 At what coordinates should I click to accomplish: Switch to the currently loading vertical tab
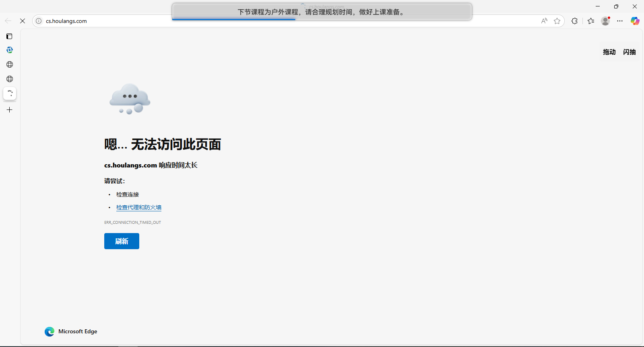[x=10, y=93]
